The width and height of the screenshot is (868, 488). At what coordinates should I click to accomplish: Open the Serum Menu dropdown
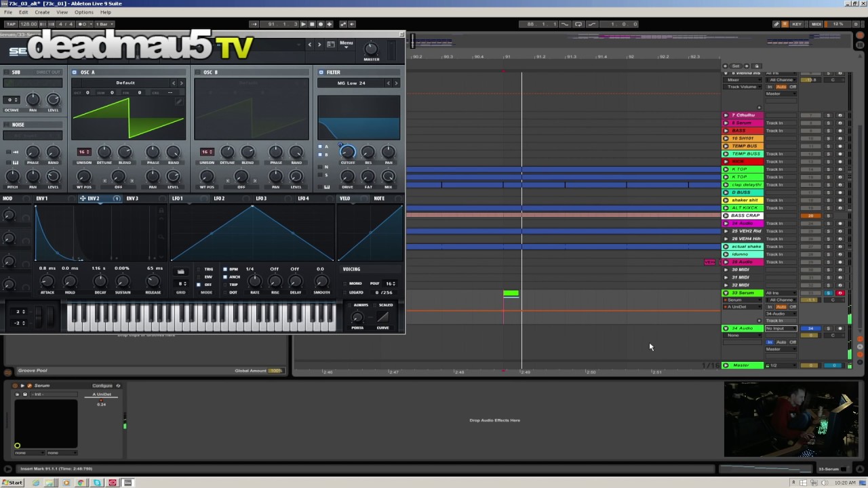(346, 45)
